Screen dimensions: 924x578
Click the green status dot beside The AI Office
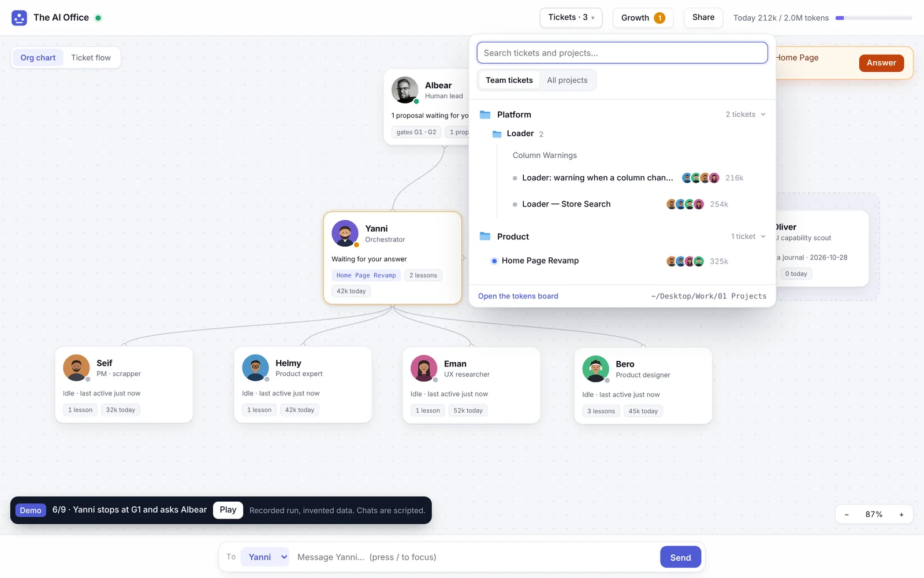[x=98, y=18]
